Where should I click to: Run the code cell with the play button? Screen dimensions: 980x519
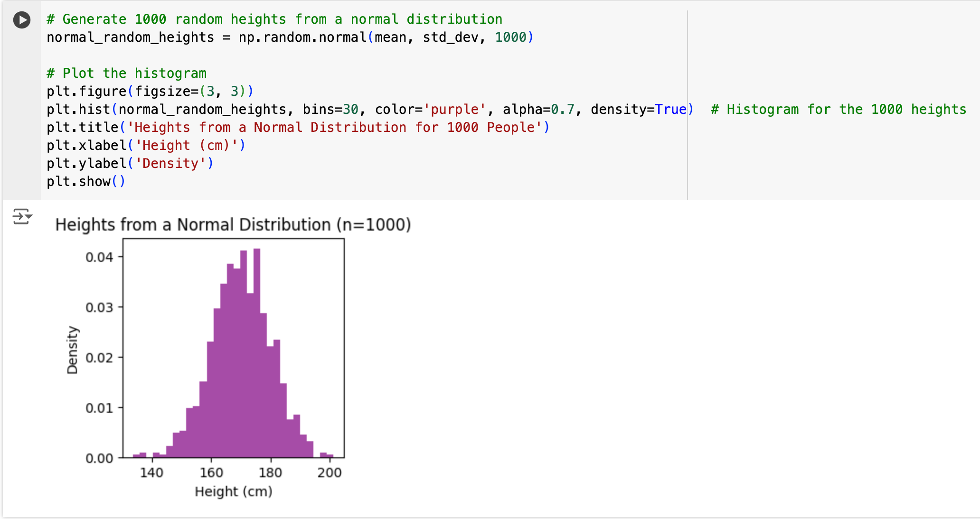(x=22, y=20)
